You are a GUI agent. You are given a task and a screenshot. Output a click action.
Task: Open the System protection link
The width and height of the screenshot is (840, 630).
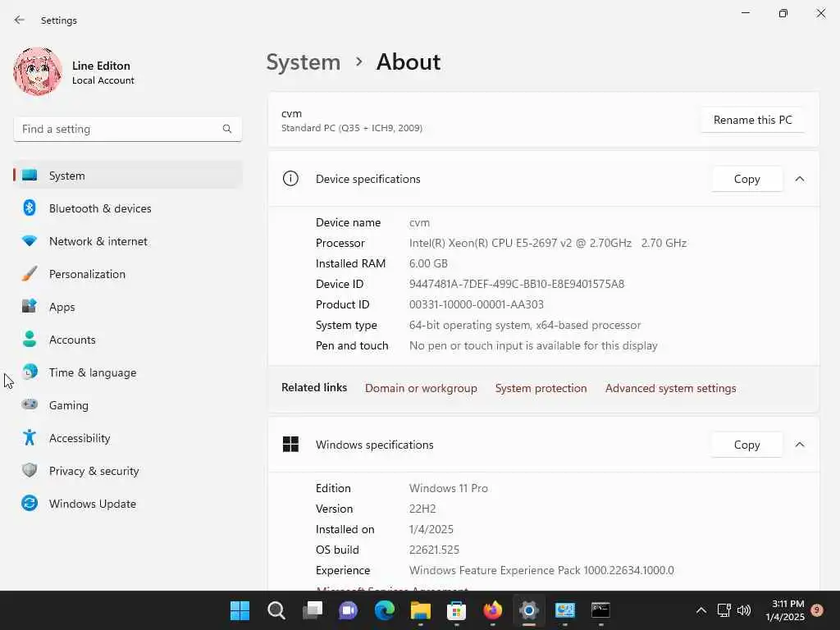541,388
